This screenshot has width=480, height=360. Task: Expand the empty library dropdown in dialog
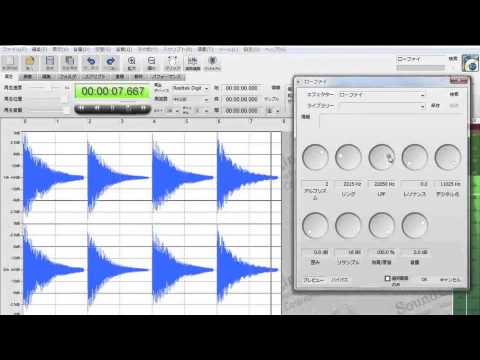point(382,106)
